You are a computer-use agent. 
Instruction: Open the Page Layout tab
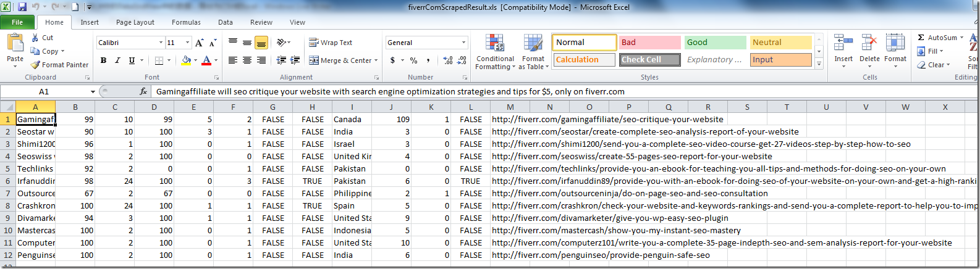[x=135, y=22]
